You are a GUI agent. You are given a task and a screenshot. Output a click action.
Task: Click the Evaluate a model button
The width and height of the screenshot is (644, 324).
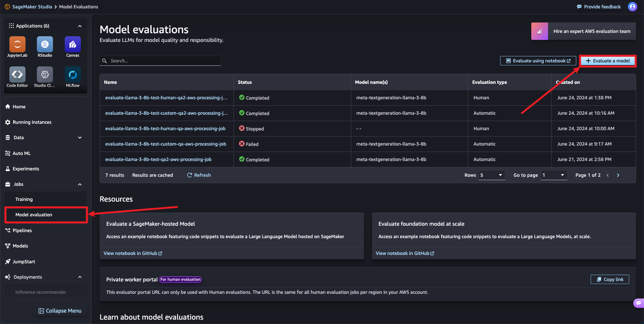click(x=608, y=61)
